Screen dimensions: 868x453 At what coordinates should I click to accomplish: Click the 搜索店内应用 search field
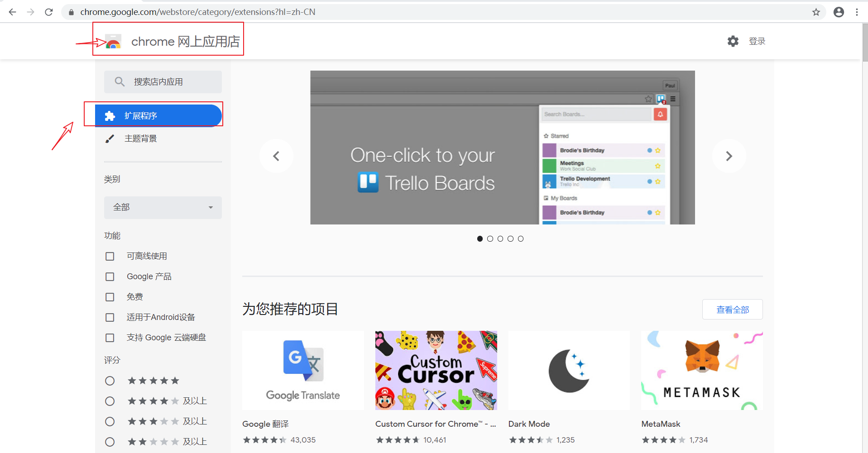coord(163,82)
